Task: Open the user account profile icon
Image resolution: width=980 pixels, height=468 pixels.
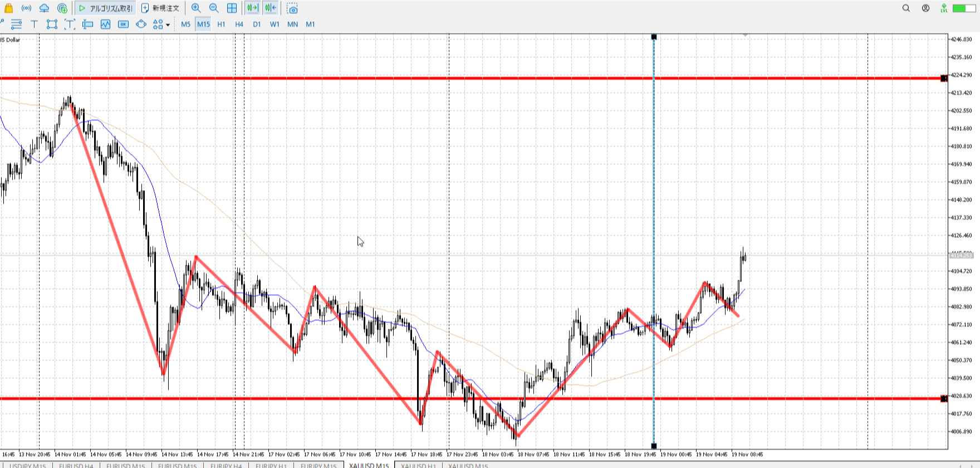Action: [x=925, y=8]
